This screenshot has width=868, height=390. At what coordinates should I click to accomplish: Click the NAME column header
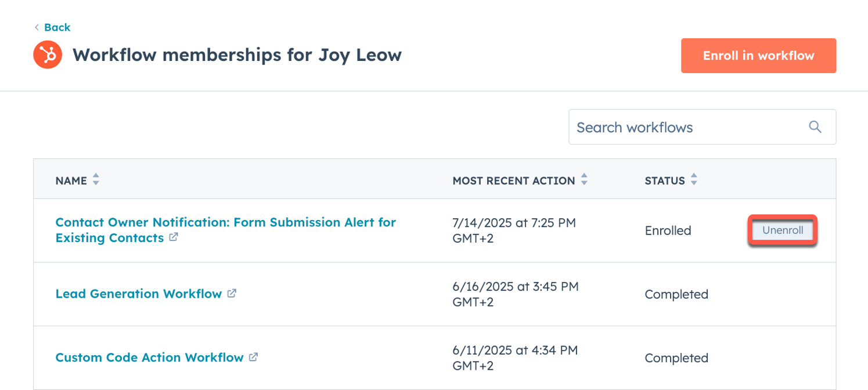(x=70, y=180)
